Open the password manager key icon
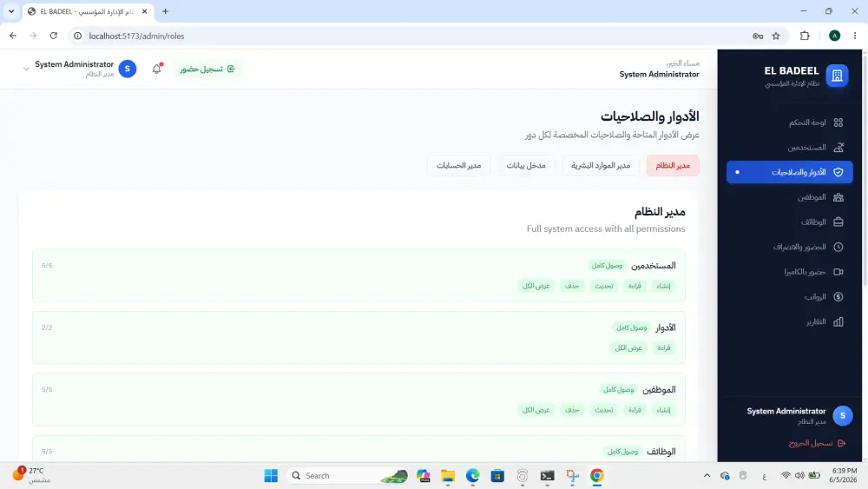This screenshot has width=868, height=489. tap(758, 36)
